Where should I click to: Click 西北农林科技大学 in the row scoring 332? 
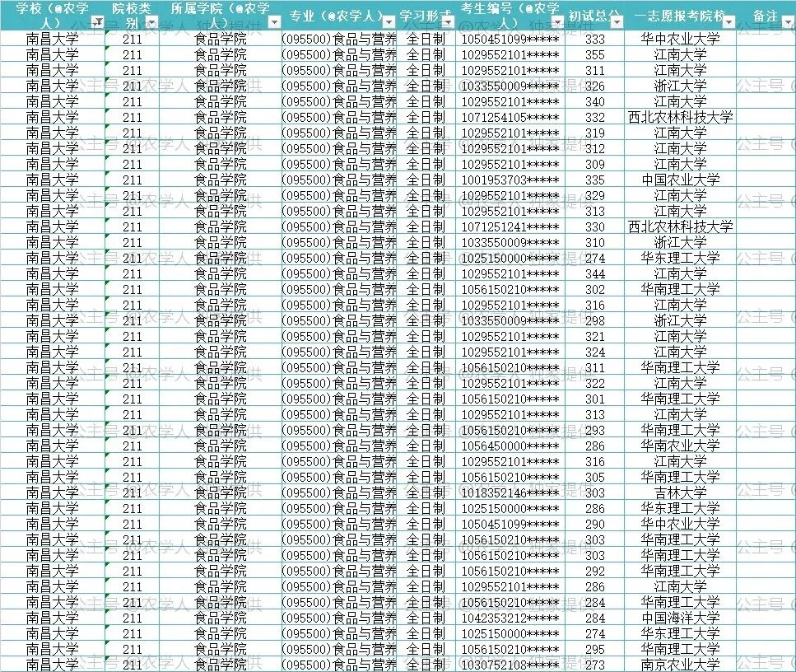click(x=680, y=118)
